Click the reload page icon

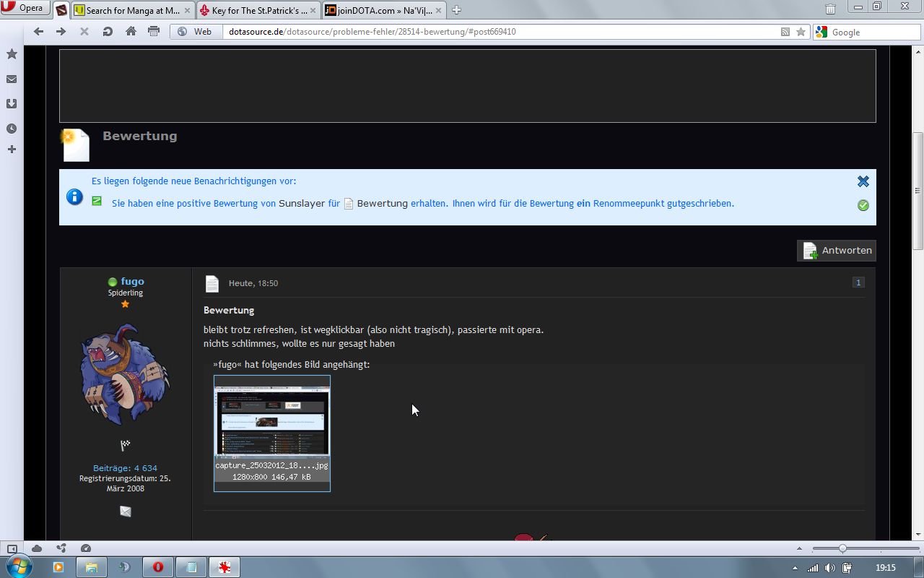(108, 31)
